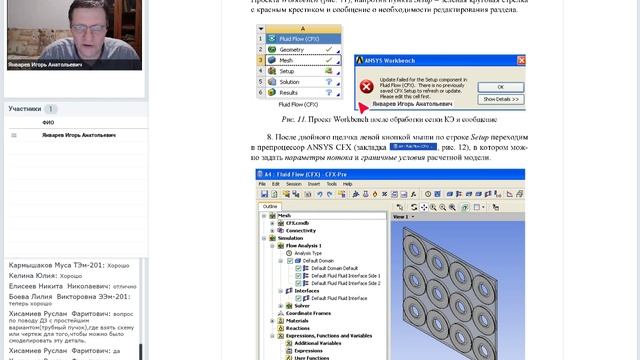Click the Show Details >> button
The image size is (640, 360).
click(501, 99)
